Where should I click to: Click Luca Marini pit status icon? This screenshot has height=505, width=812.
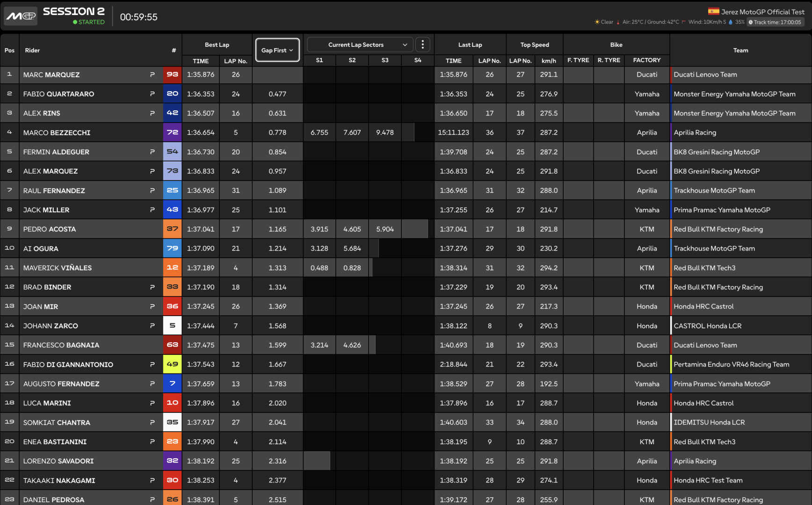pos(152,403)
